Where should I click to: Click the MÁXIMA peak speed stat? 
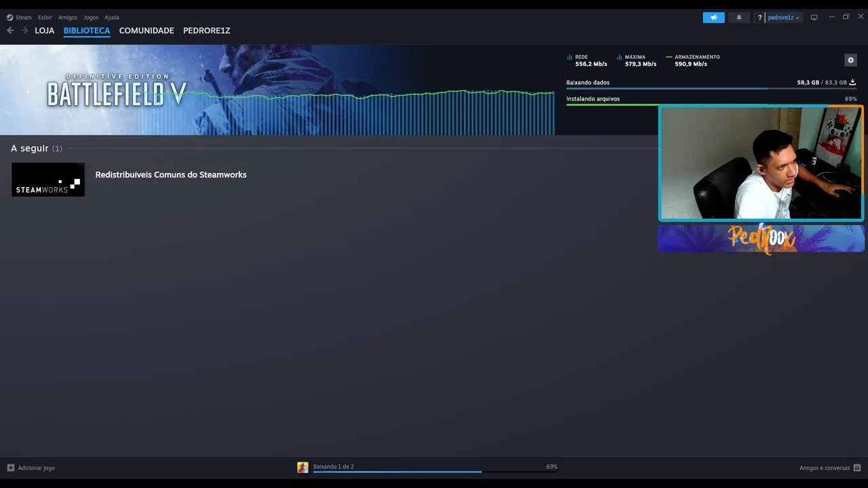tap(637, 60)
